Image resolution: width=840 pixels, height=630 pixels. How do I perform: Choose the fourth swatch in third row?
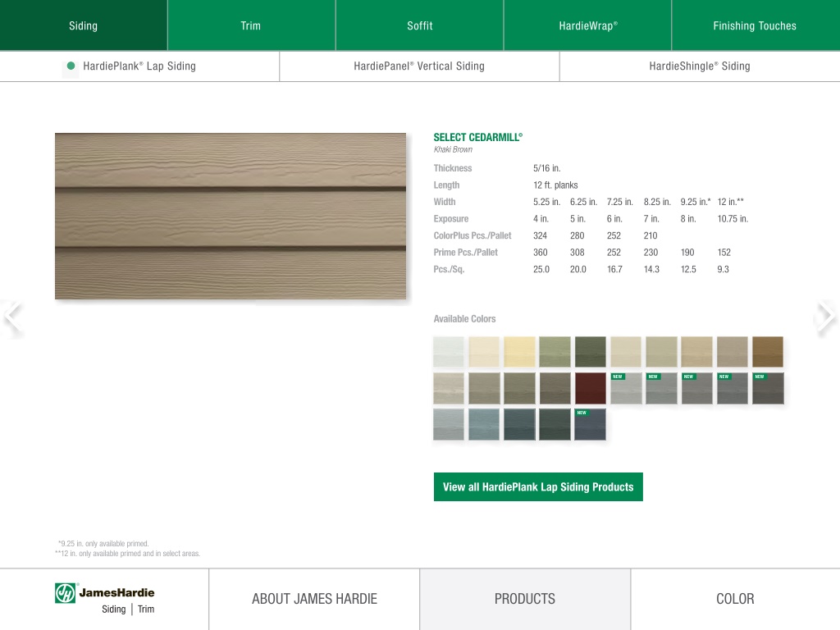555,424
